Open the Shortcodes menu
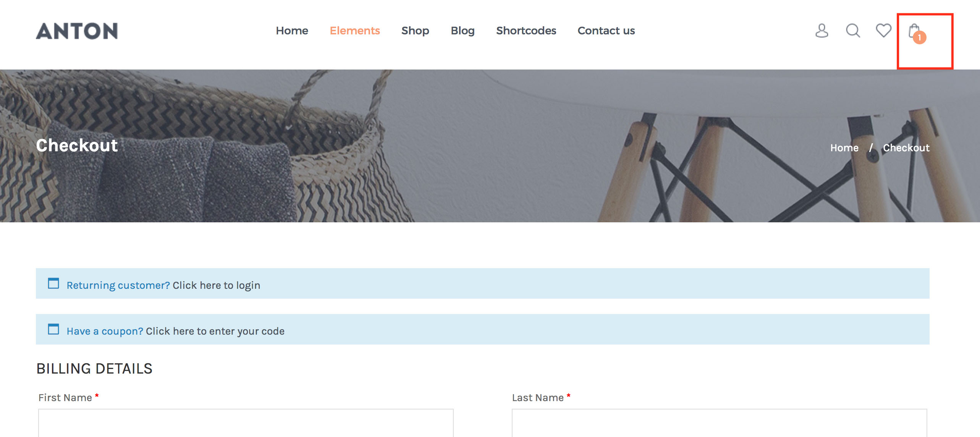 [526, 31]
